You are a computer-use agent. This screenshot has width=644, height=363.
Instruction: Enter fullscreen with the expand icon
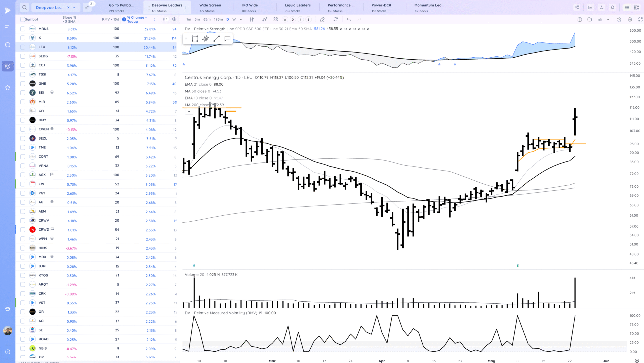pyautogui.click(x=640, y=19)
